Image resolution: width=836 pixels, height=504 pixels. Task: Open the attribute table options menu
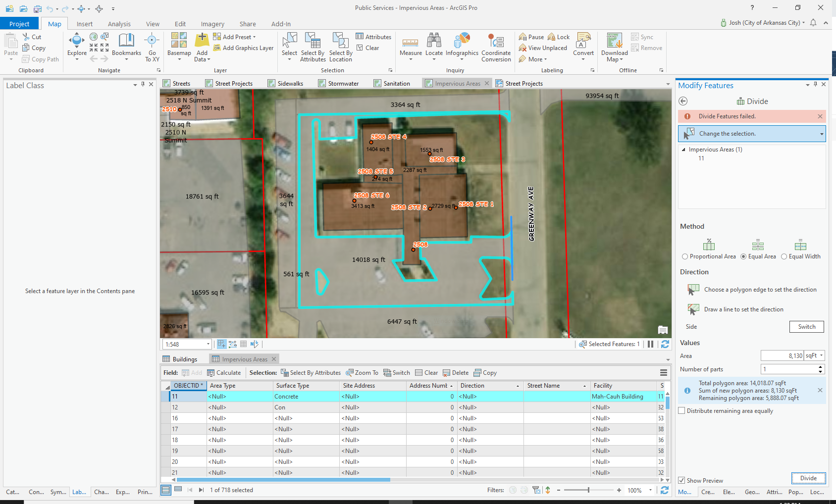(664, 373)
